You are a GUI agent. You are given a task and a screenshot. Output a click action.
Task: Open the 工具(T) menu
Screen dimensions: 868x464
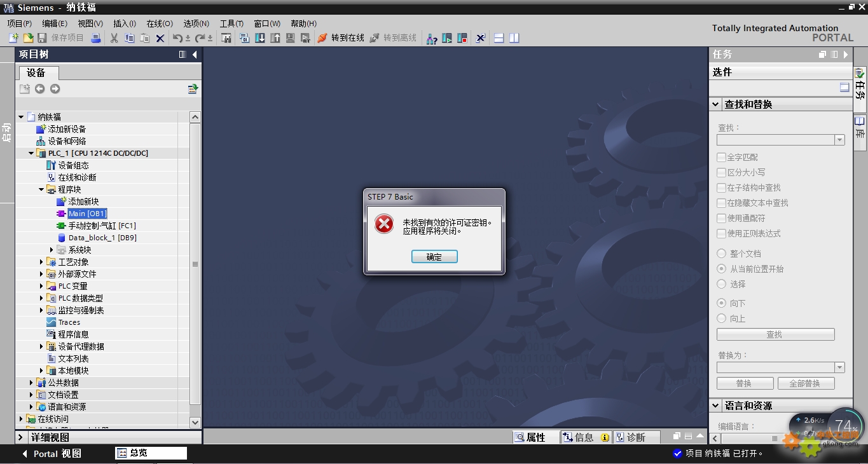pos(231,24)
